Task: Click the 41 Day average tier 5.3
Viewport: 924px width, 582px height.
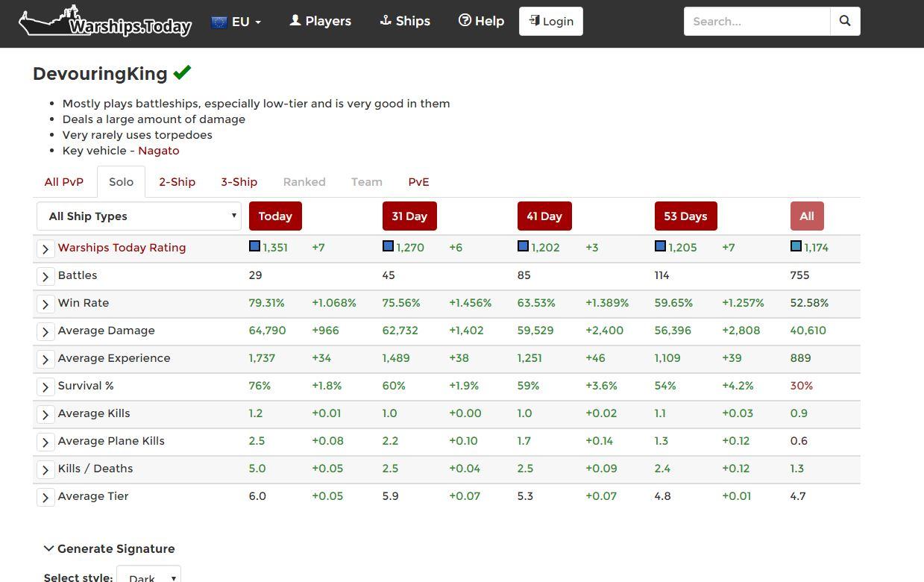Action: pos(525,495)
